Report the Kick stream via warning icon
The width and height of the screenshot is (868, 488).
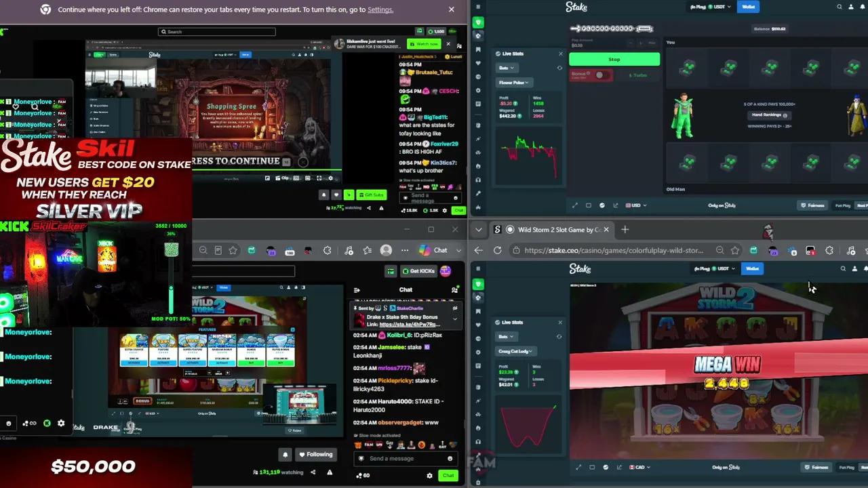tap(330, 472)
